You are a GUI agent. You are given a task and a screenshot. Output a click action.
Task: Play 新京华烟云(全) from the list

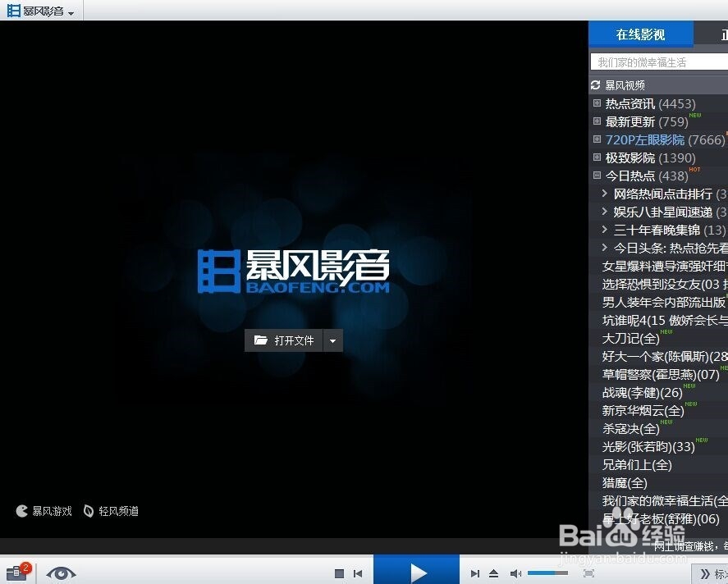643,410
